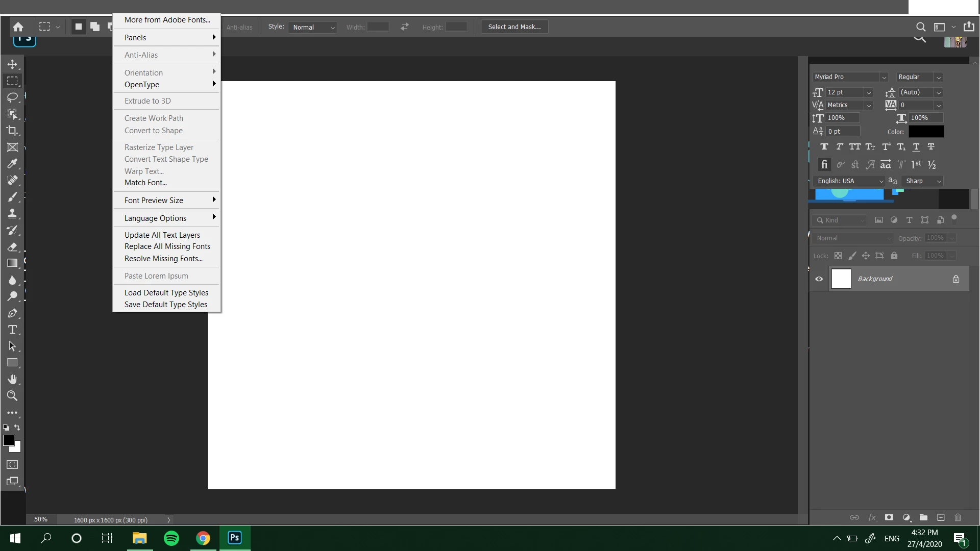Click Update All Text Layers

tap(162, 235)
